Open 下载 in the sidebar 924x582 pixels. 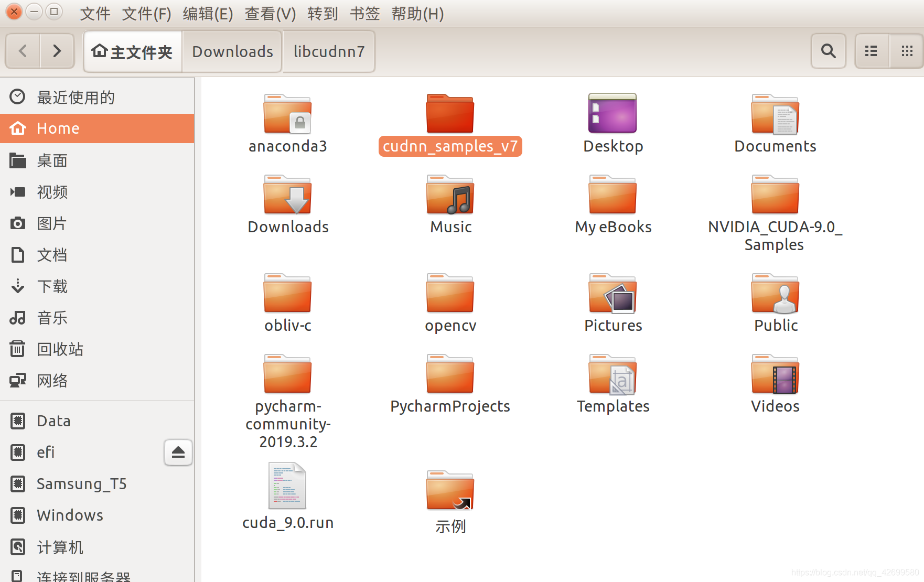(97, 286)
